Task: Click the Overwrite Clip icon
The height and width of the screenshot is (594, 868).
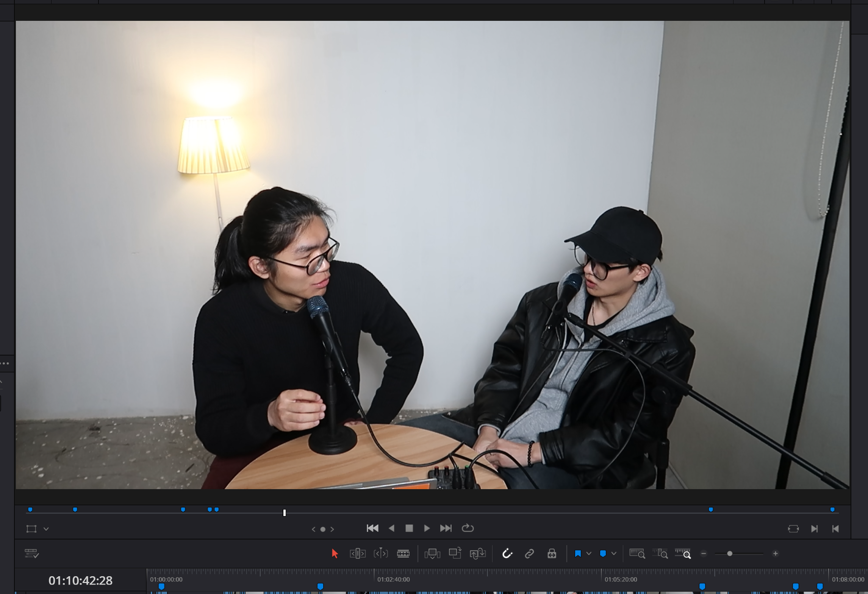Action: coord(455,553)
